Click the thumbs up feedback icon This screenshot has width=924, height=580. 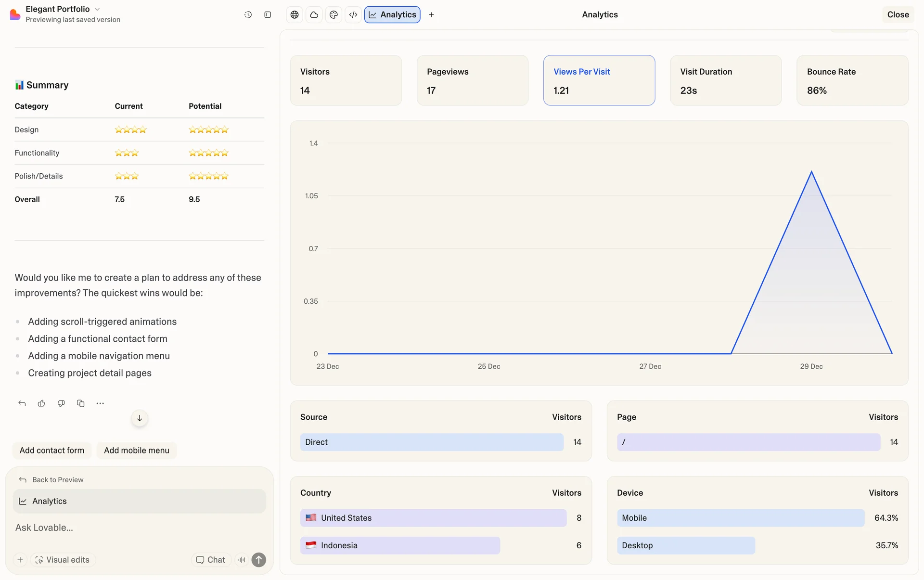41,403
